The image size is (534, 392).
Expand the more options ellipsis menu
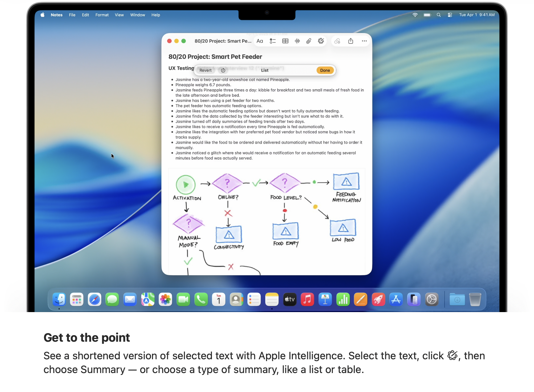364,41
